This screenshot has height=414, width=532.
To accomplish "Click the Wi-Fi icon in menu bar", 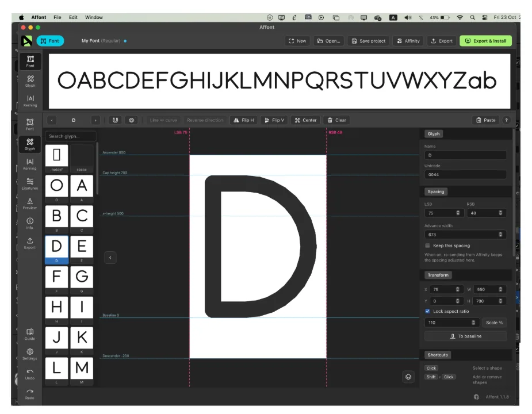I will (x=460, y=17).
